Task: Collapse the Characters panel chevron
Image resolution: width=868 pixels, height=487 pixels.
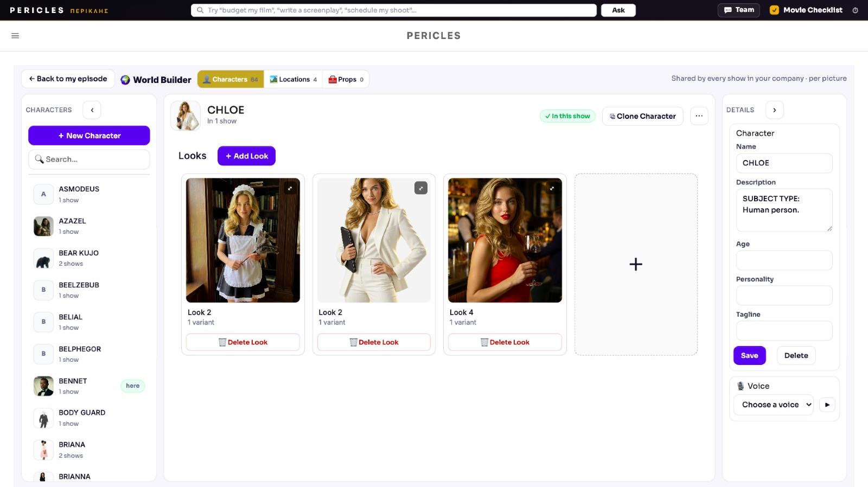Action: click(92, 110)
